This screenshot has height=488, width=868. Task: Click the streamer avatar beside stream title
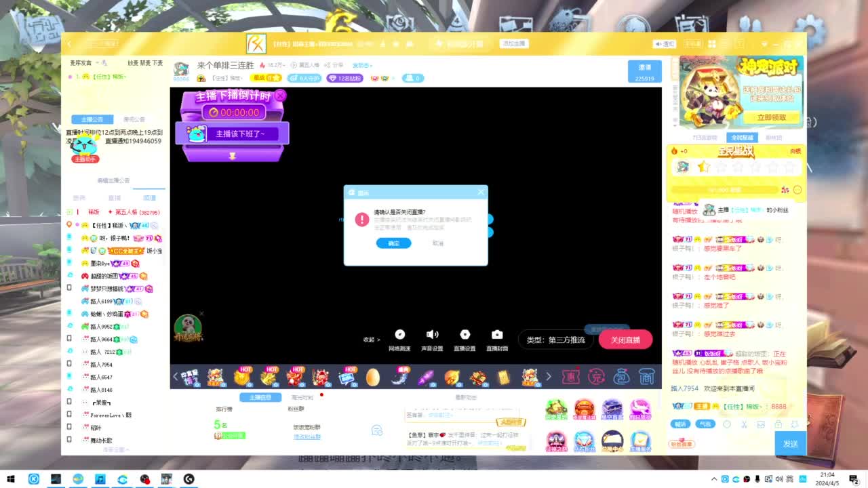click(181, 69)
